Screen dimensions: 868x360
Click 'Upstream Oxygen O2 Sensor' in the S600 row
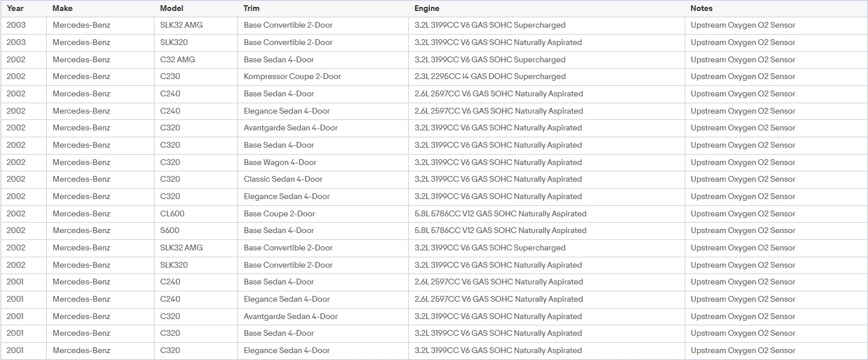tap(743, 231)
